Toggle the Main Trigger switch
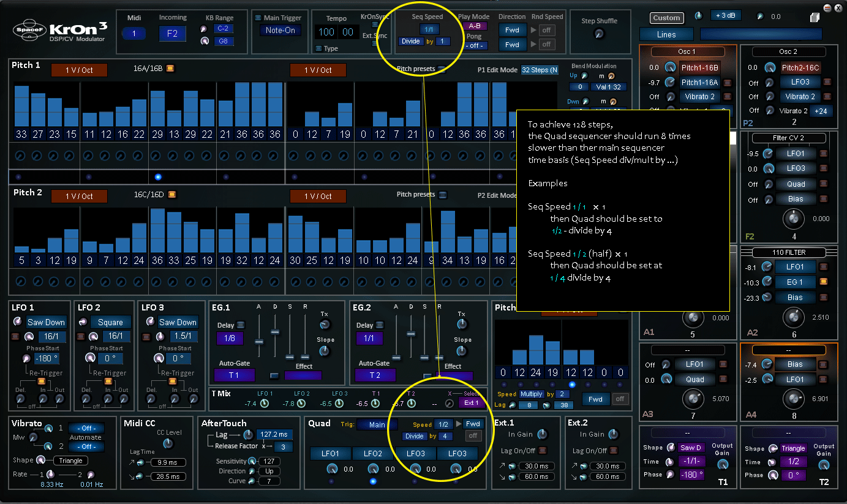This screenshot has width=847, height=504. point(258,18)
